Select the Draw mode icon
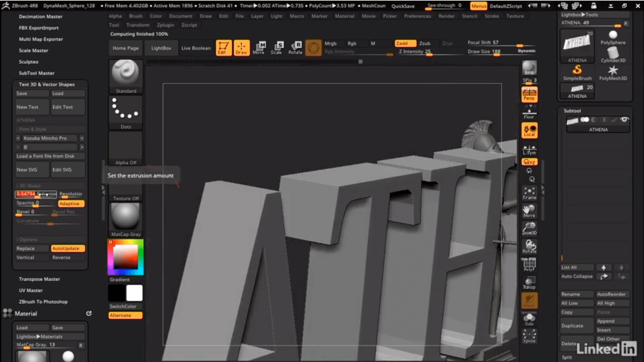The height and width of the screenshot is (362, 644). tap(241, 48)
